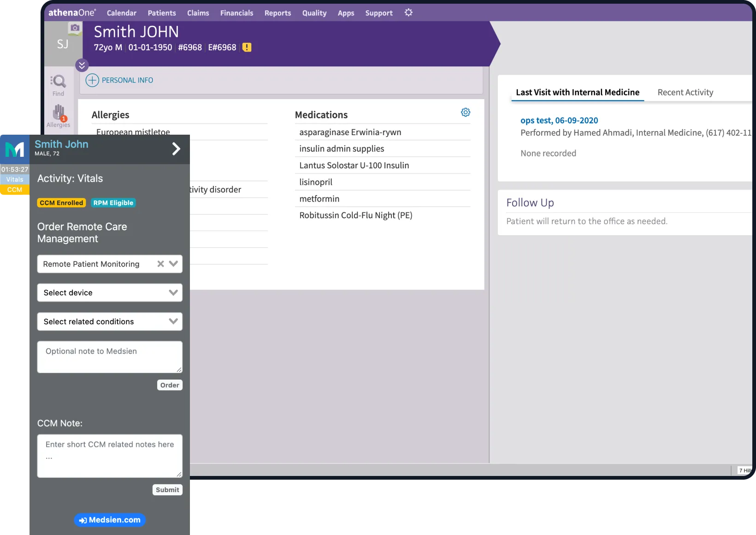Select medication Lantus Solostar U-100 Insulin

[354, 165]
